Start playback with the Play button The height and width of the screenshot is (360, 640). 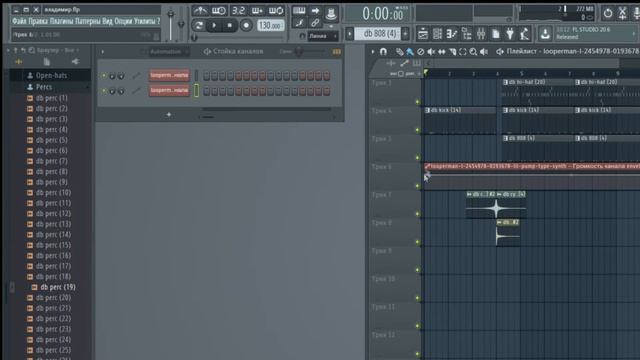[214, 25]
